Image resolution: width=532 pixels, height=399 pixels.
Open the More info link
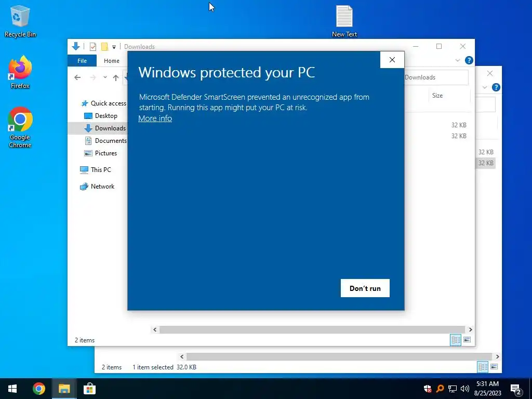(x=155, y=118)
